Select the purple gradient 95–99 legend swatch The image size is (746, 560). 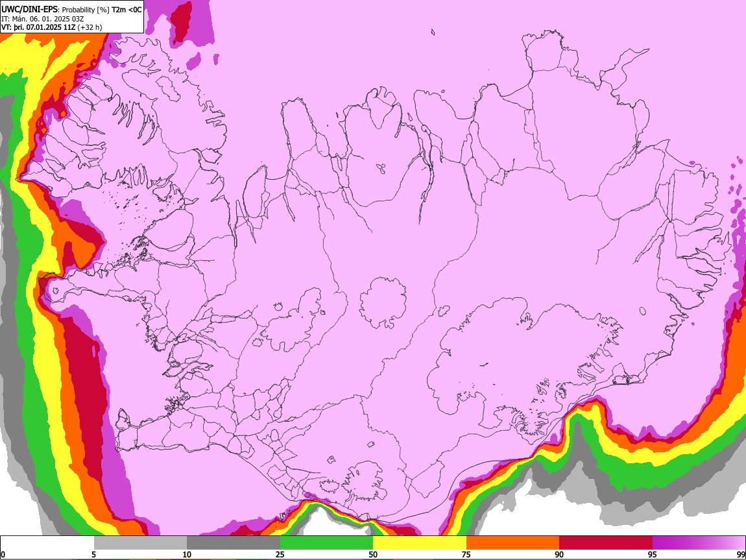click(x=699, y=542)
